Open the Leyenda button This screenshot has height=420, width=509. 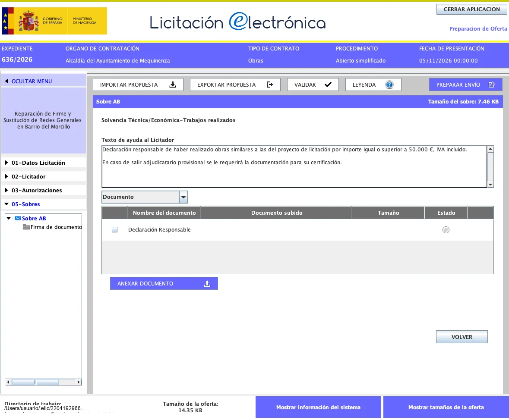373,85
